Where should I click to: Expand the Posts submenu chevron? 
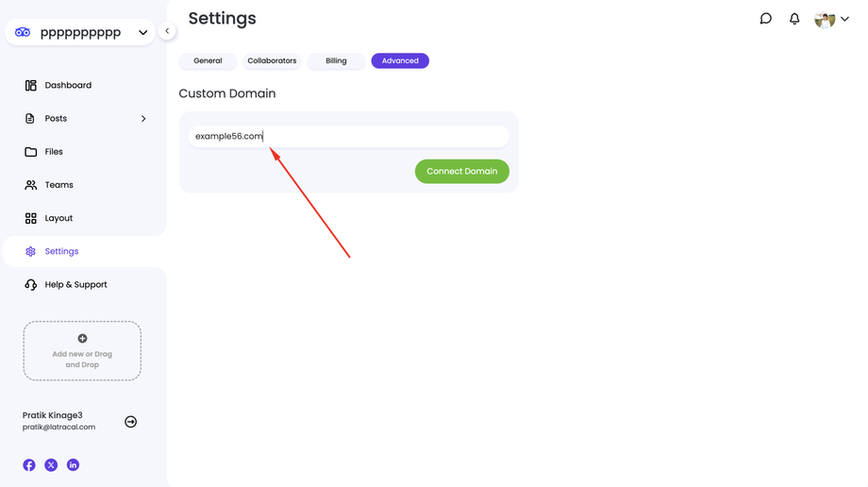(143, 119)
